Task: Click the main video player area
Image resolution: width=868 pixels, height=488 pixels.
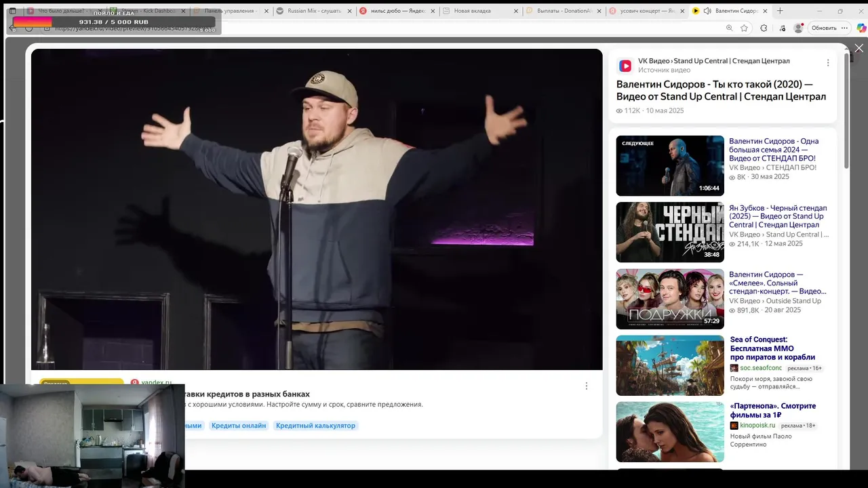Action: 317,209
